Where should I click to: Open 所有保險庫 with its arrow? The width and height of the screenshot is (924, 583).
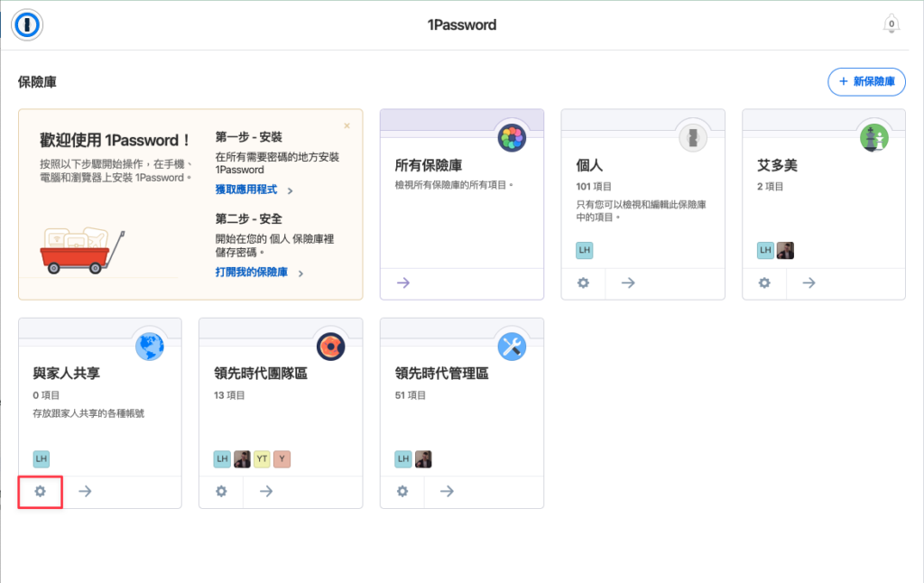403,283
